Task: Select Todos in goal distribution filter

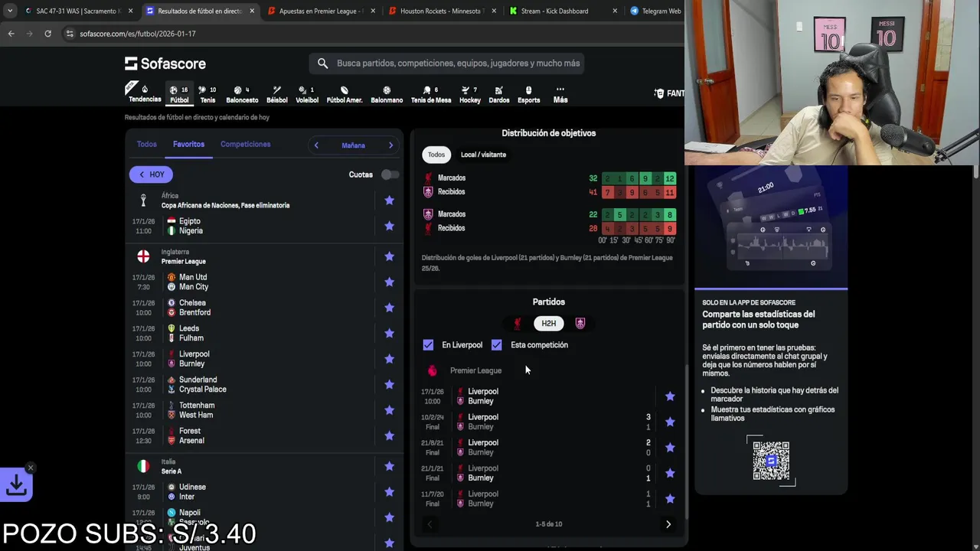Action: point(436,155)
